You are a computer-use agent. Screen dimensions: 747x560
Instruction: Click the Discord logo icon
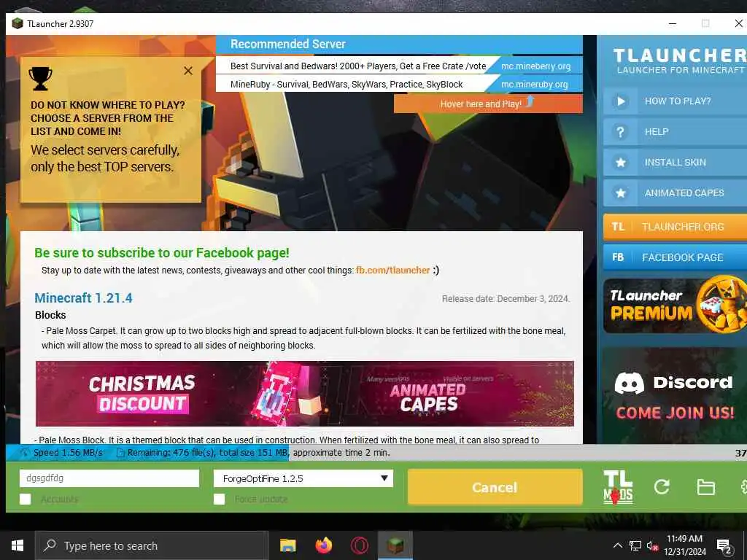(x=629, y=382)
